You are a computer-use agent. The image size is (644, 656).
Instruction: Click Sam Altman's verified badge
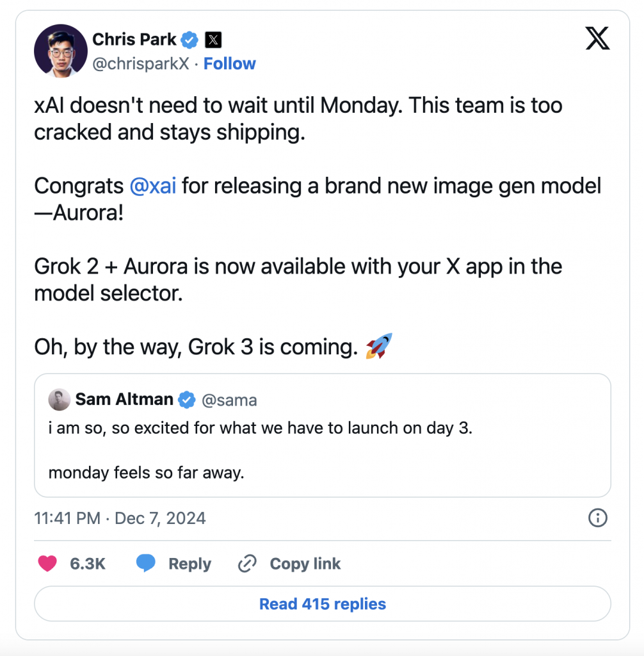pos(186,400)
